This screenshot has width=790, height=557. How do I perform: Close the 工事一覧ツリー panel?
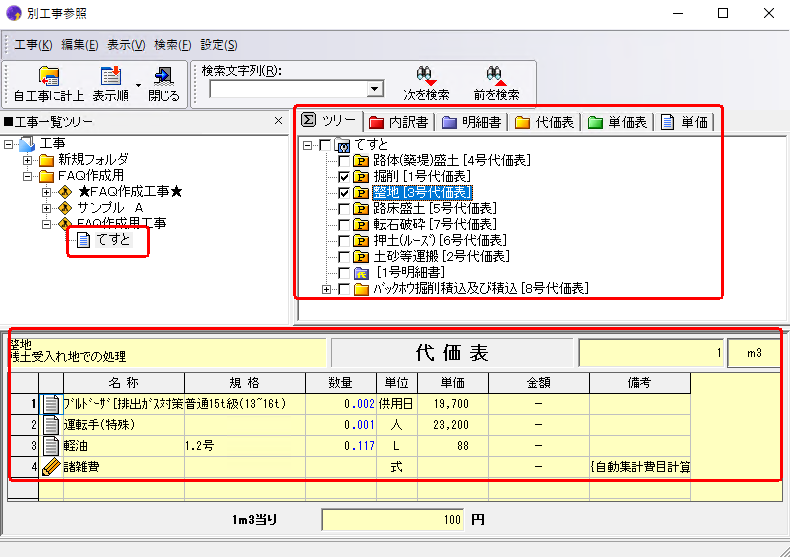point(279,121)
